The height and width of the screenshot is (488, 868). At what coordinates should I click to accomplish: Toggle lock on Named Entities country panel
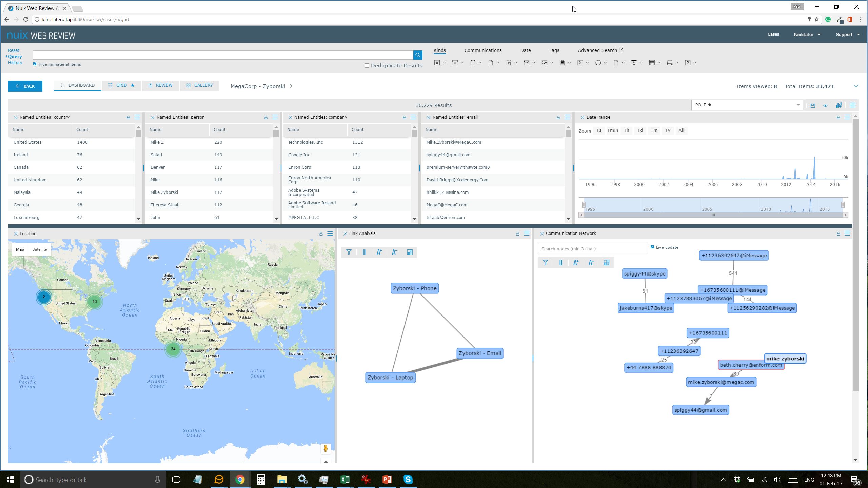point(129,117)
